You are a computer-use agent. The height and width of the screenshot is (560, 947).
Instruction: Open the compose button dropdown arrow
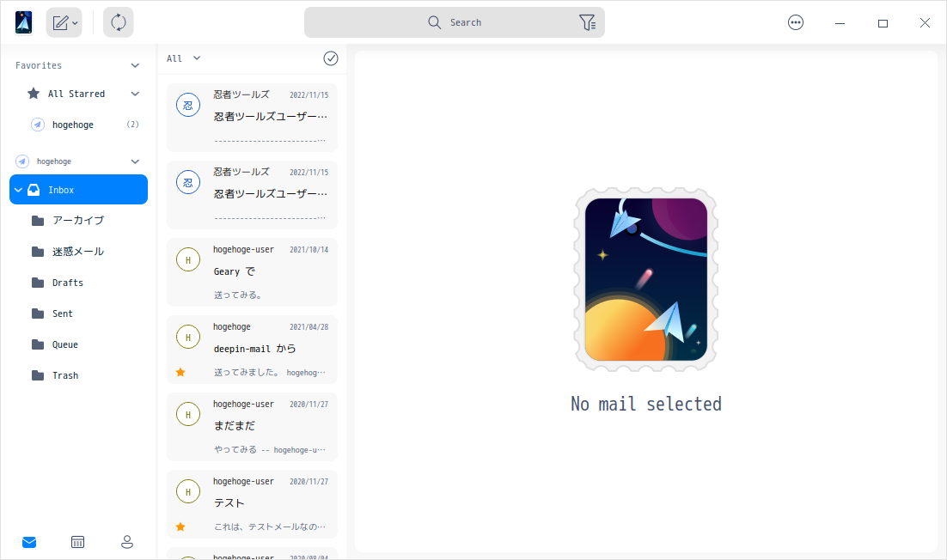coord(75,23)
